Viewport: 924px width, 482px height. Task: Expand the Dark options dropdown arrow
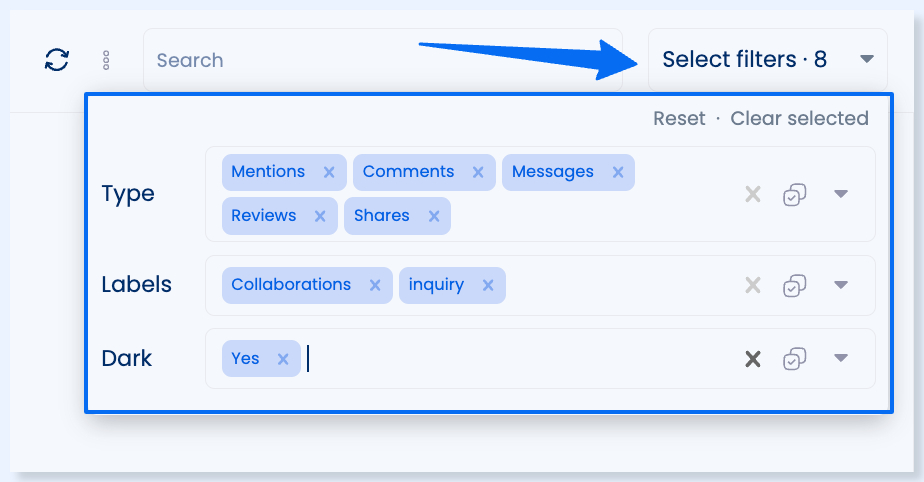click(x=841, y=358)
